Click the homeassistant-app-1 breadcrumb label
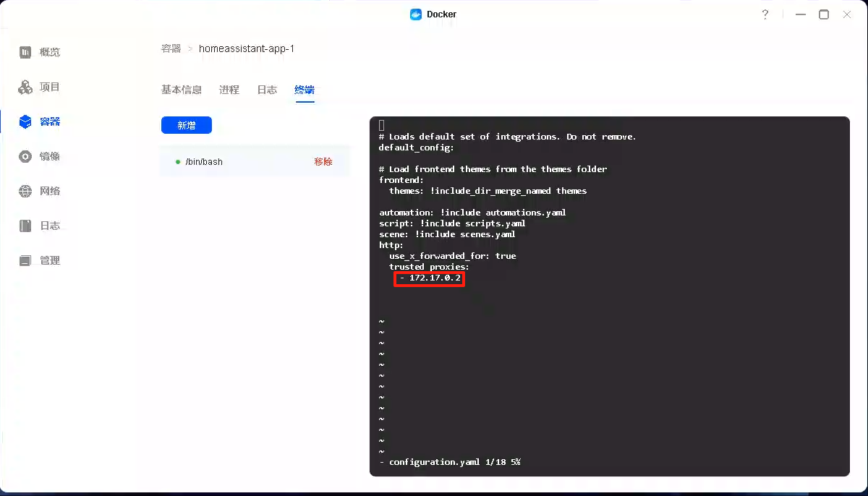 coord(247,48)
